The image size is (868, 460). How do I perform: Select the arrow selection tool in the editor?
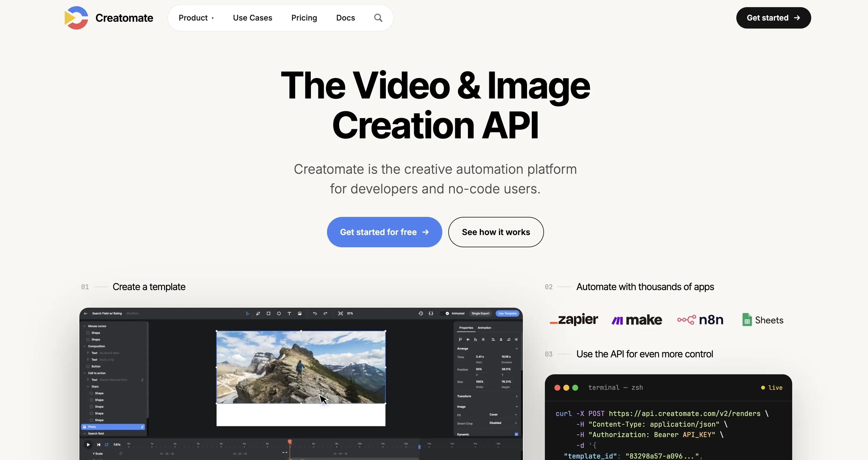[247, 313]
